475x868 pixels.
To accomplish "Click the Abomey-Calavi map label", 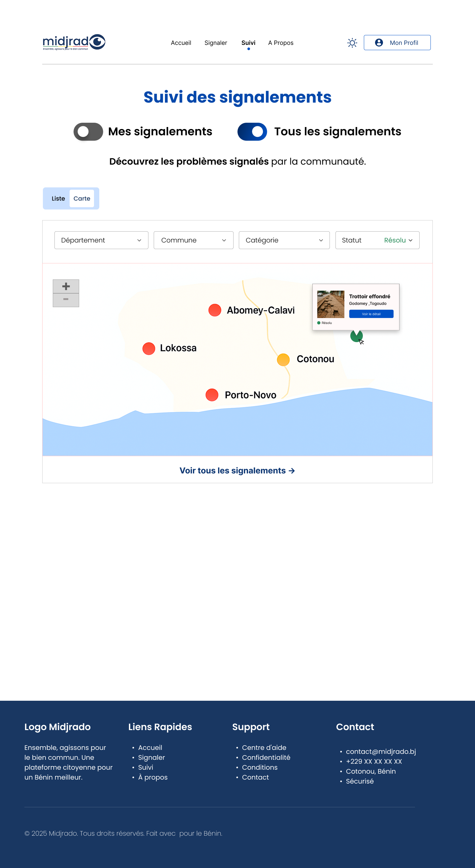I will 261,310.
